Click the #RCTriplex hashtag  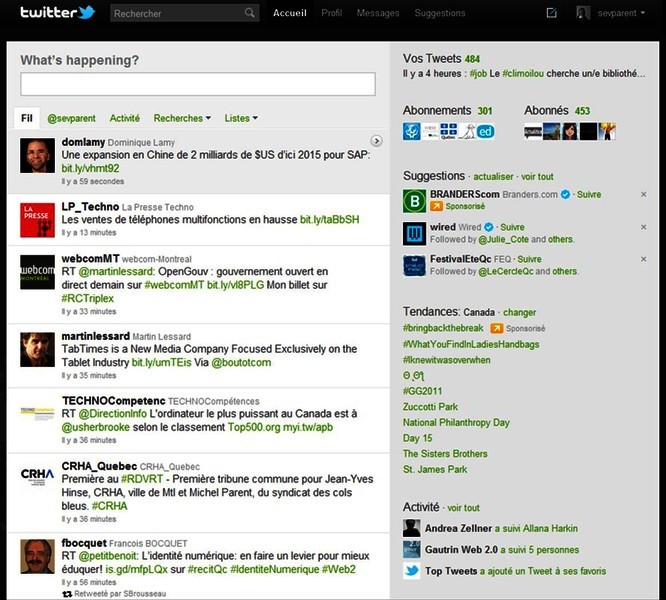coord(87,299)
